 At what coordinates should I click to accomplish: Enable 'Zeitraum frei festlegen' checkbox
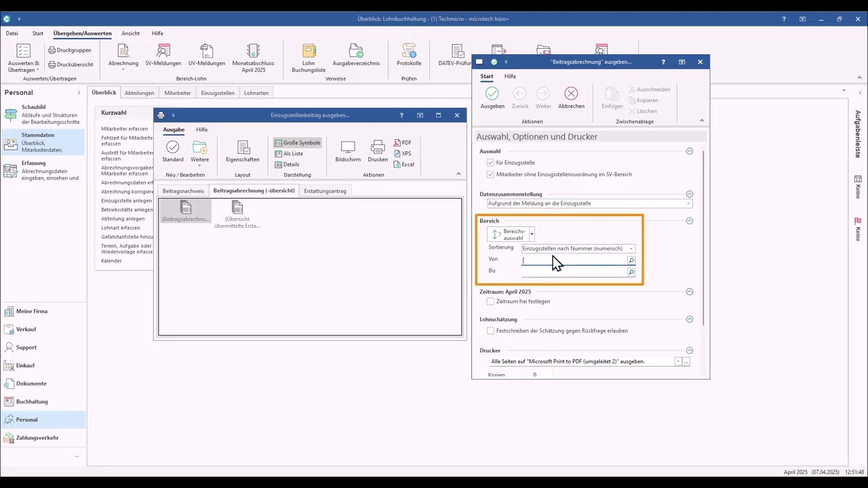pos(490,301)
